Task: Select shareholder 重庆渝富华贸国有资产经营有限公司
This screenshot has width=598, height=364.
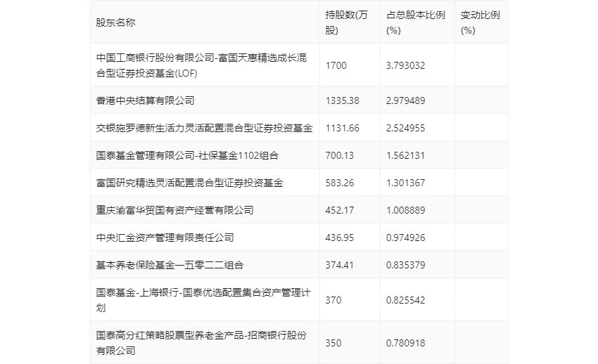Action: [174, 210]
